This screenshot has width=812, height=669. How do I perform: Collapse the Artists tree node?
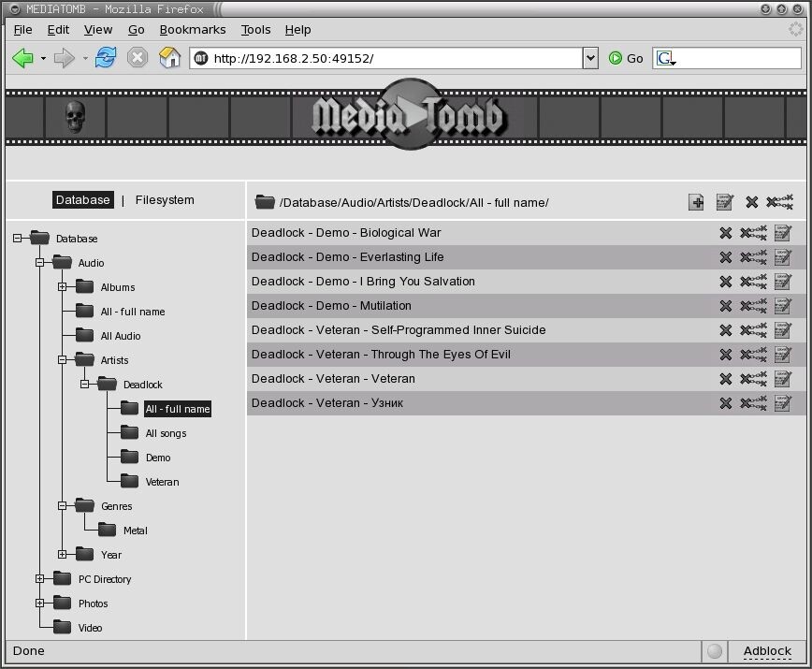62,360
